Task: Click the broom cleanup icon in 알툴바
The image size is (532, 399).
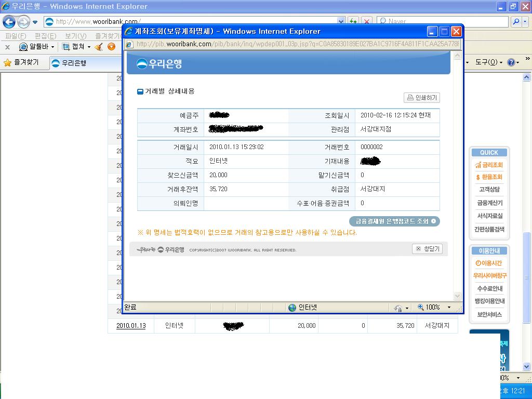Action: (x=99, y=47)
